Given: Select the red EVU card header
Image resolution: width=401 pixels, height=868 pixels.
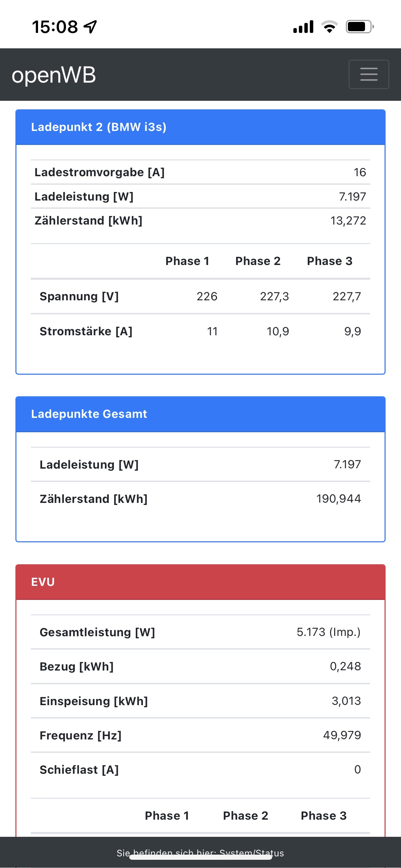Looking at the screenshot, I should click(43, 582).
